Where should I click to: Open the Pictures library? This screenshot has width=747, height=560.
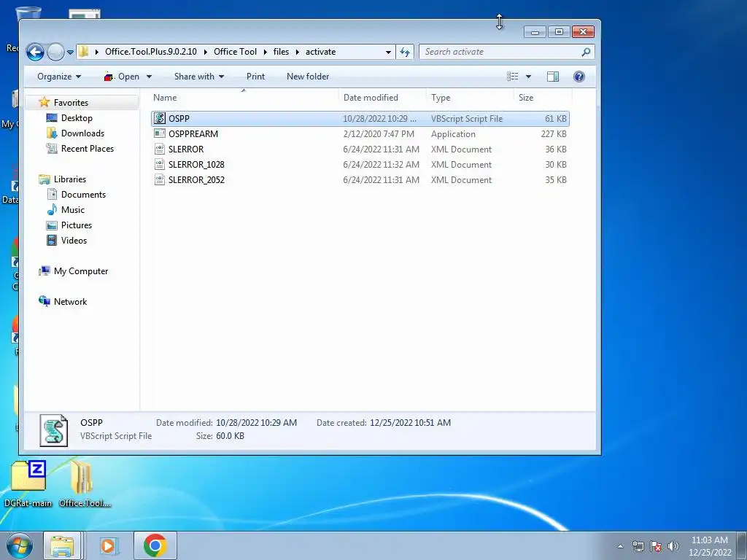coord(76,225)
